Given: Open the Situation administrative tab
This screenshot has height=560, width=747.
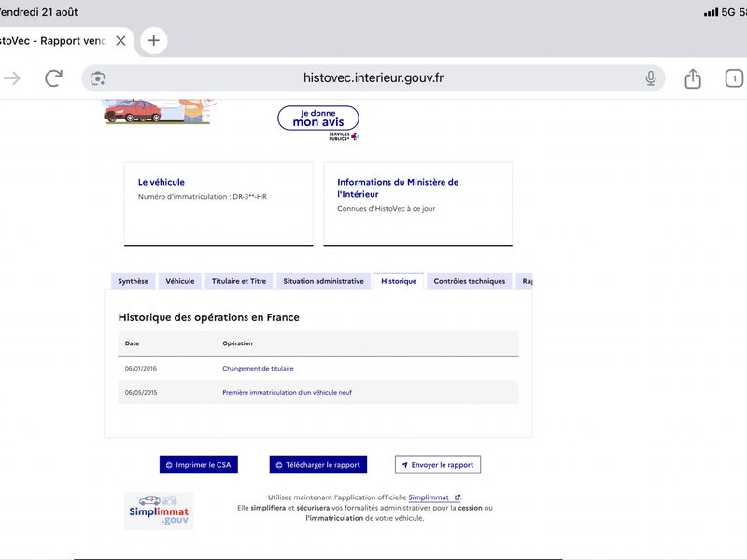Looking at the screenshot, I should click(323, 281).
